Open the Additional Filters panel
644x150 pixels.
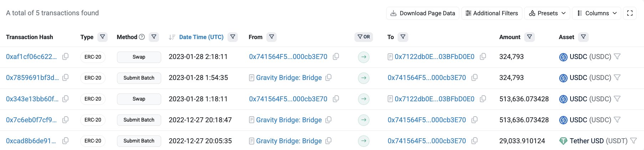[492, 13]
